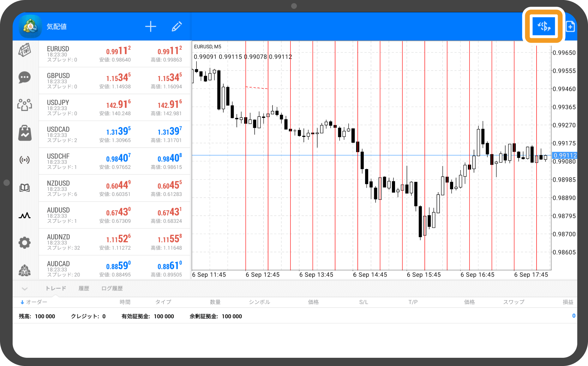This screenshot has height=366, width=588.
Task: Open the pencil edit symbols icon
Action: click(x=177, y=27)
